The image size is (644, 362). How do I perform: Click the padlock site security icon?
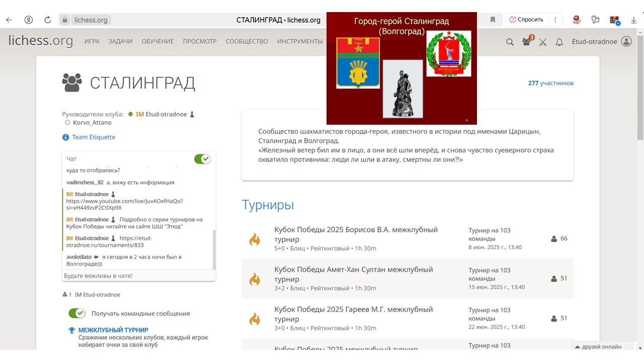64,20
